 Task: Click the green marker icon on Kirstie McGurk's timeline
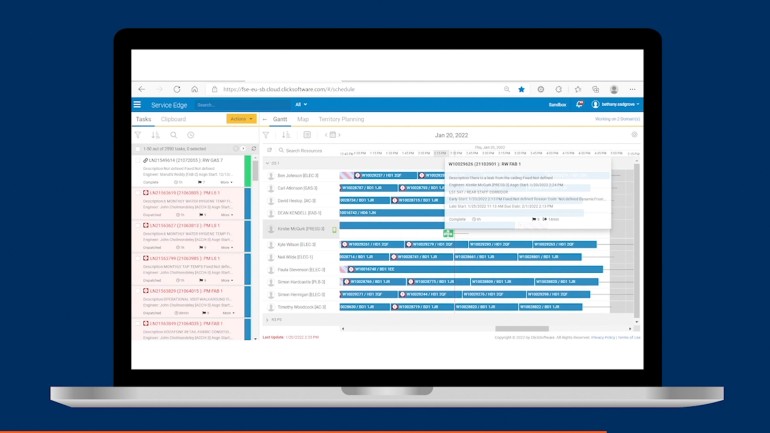(x=448, y=234)
